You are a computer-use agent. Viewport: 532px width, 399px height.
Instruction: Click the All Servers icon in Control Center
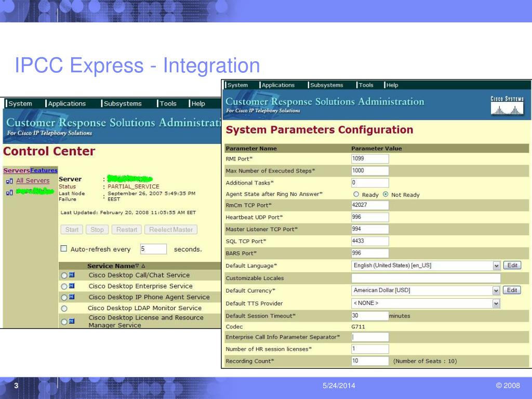(x=9, y=181)
